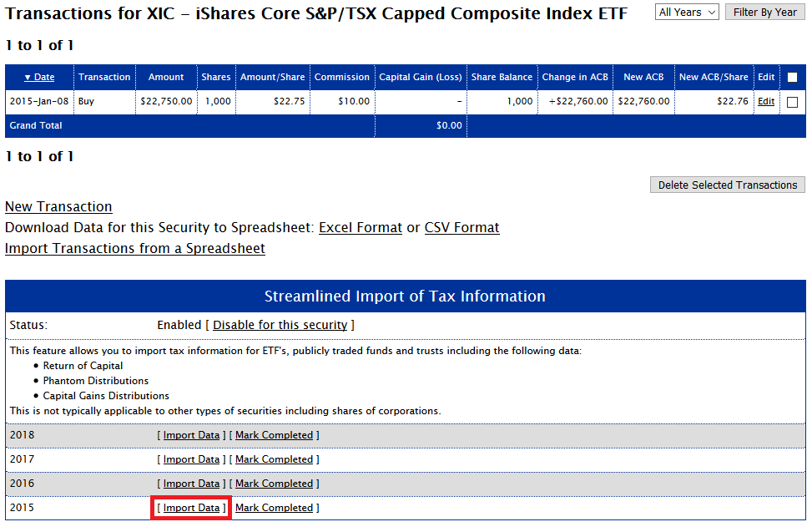Click the Return of Capital bullet text
This screenshot has width=812, height=527.
pos(83,366)
